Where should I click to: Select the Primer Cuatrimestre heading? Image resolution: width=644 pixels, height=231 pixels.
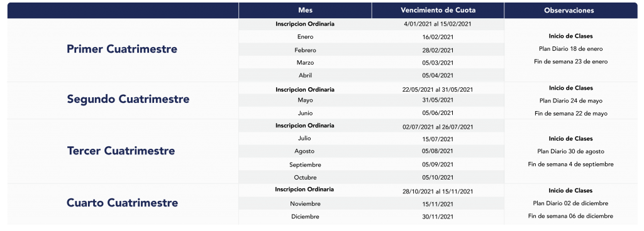point(122,49)
